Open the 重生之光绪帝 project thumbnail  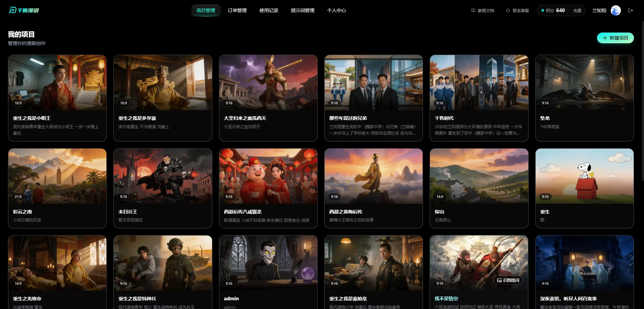point(57,263)
